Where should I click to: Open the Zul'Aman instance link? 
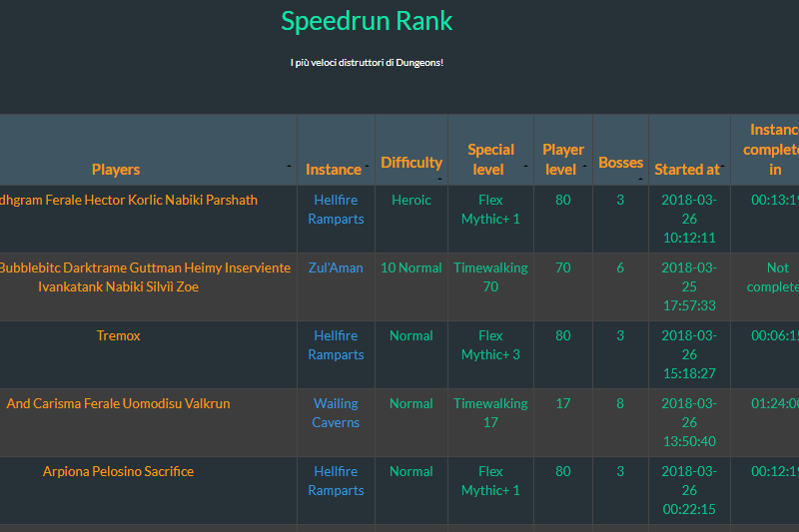tap(336, 267)
